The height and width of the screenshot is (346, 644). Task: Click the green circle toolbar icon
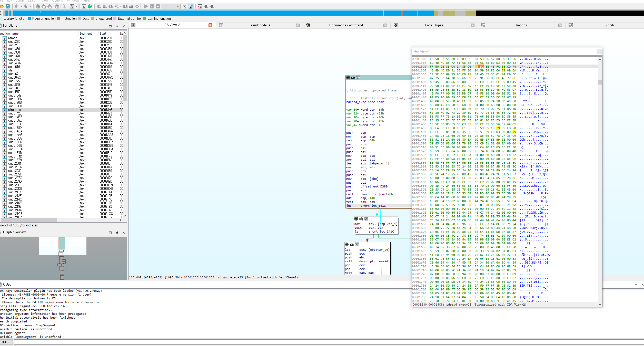[x=90, y=6]
